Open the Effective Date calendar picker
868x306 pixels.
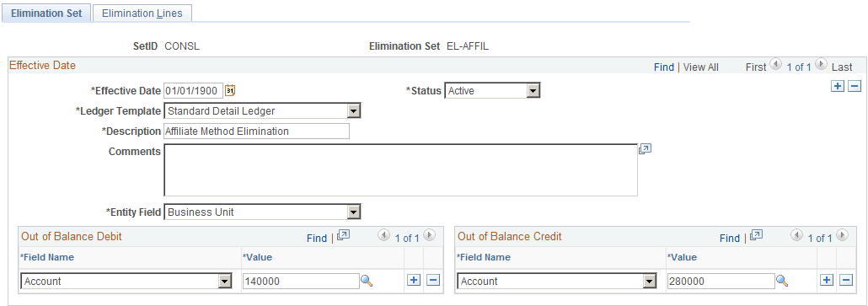tap(230, 90)
